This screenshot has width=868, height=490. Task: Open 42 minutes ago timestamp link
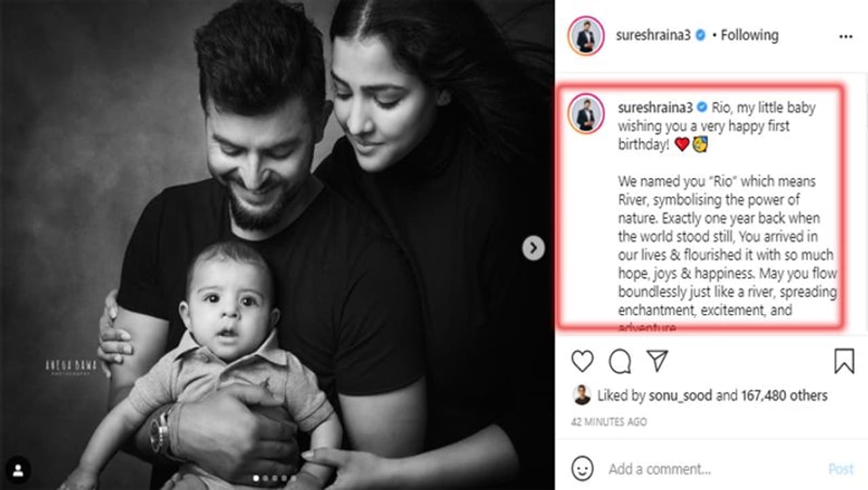(608, 421)
